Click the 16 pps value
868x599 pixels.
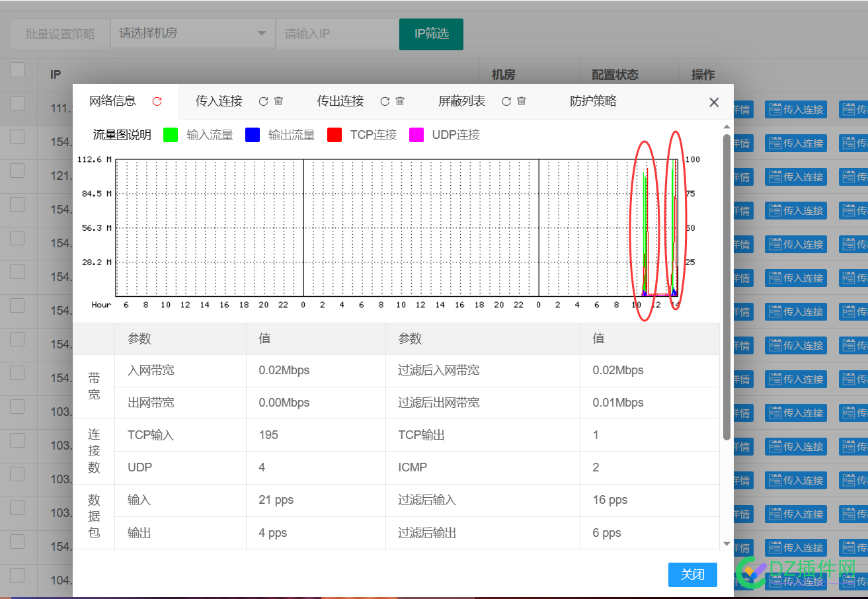[x=610, y=500]
